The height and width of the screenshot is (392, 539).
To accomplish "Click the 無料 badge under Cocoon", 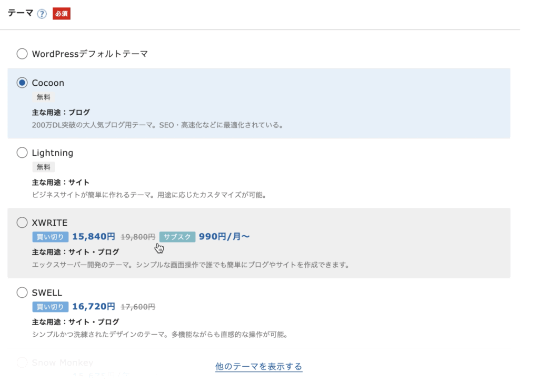I will click(x=43, y=97).
